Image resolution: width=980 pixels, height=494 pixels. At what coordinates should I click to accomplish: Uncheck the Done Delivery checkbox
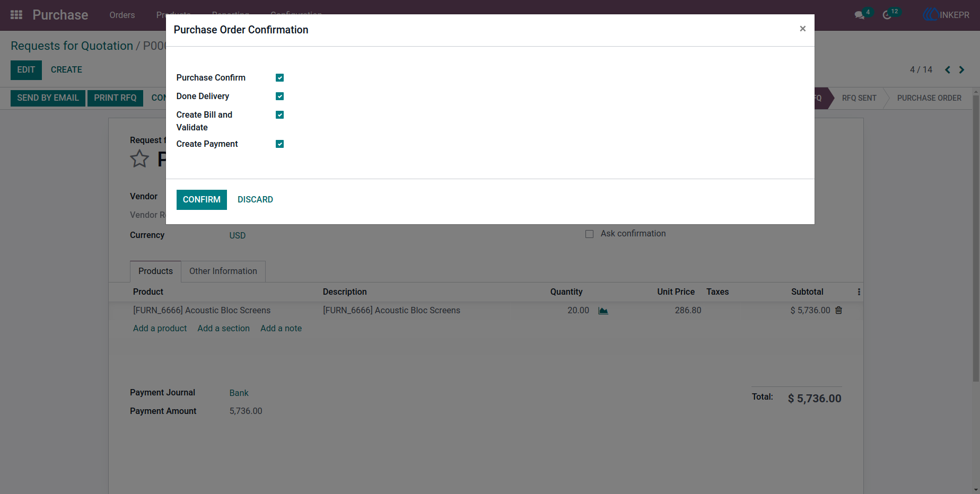coord(279,96)
